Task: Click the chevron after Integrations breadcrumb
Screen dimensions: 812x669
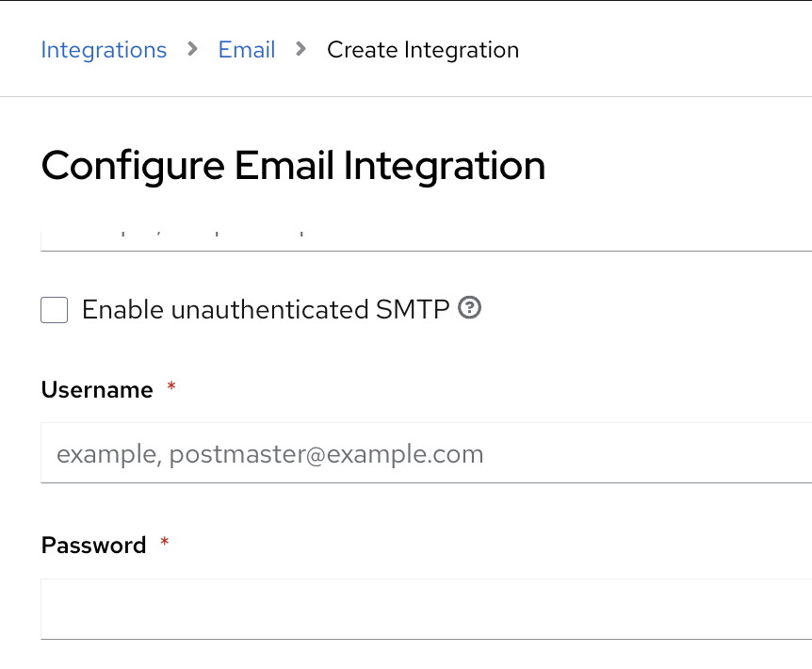Action: [192, 49]
